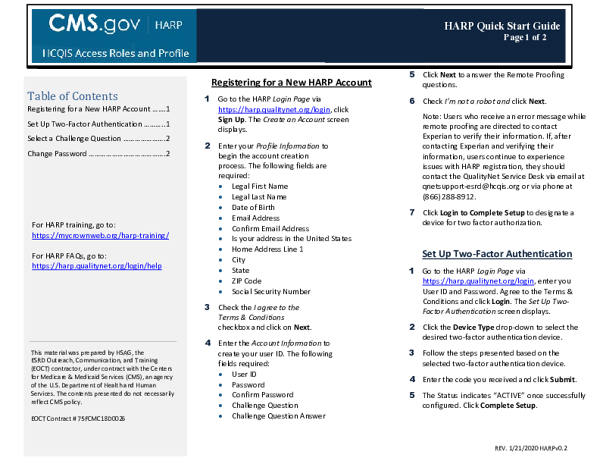Click 'HCQIS Access Roles and Profile' banner text
This screenshot has width=600, height=464.
116,53
